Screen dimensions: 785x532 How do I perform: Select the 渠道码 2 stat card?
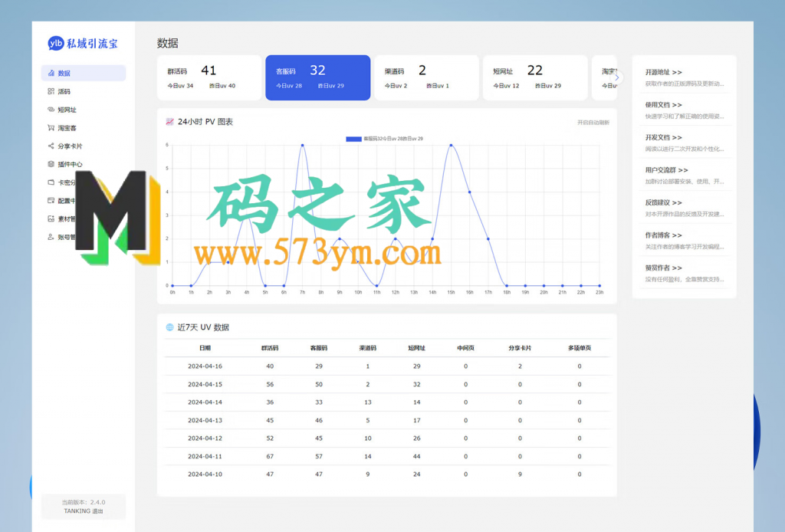(426, 77)
